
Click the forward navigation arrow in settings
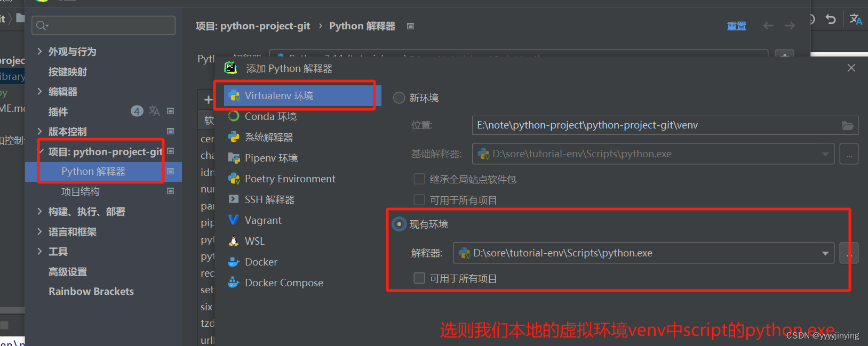(x=790, y=26)
